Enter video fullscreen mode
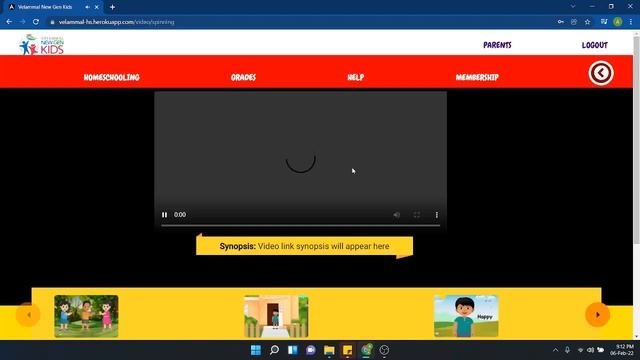The image size is (640, 360). (x=416, y=215)
